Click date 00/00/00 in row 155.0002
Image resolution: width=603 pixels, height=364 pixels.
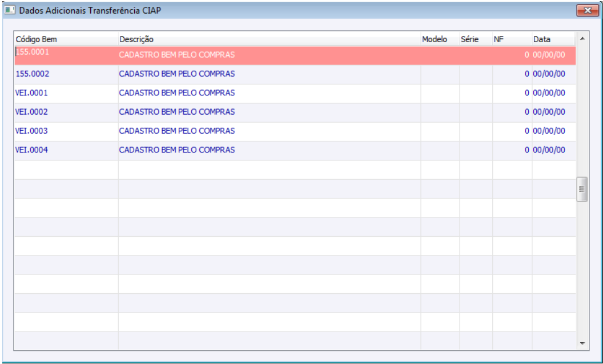(x=549, y=74)
